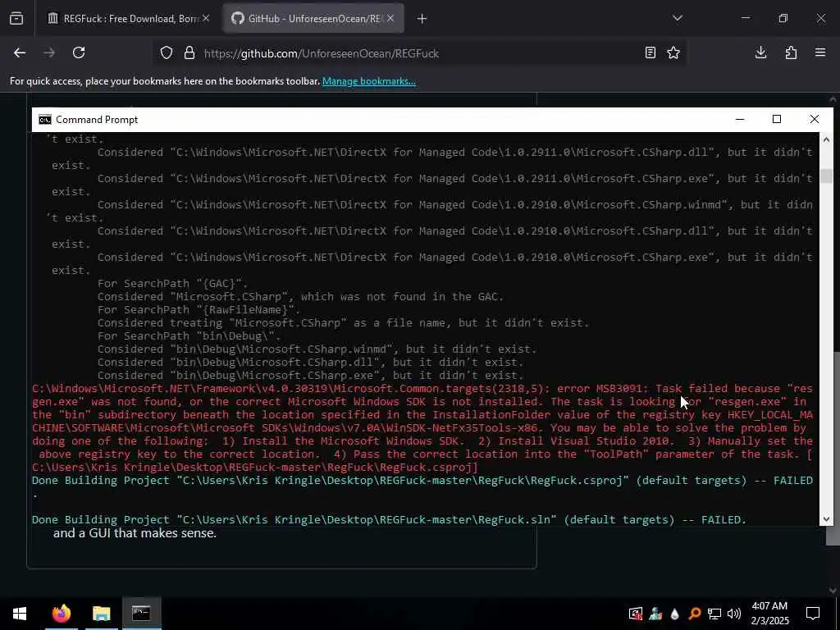Open a new browser tab
Screen dimensions: 840x630
point(422,19)
